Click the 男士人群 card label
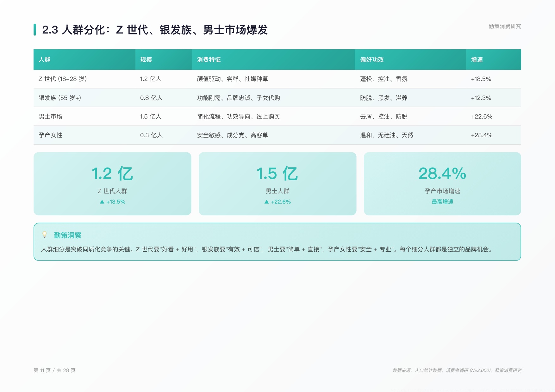The width and height of the screenshot is (555, 392). click(x=277, y=191)
